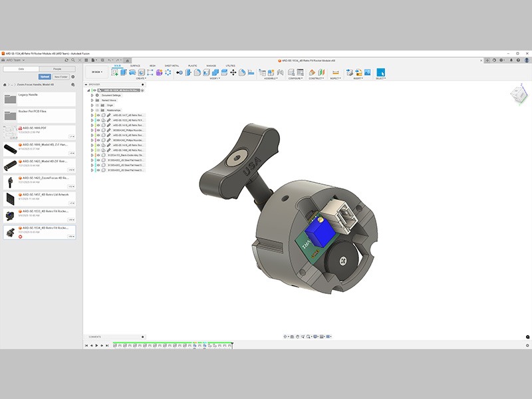Jump to the timeline beginning

coord(86,345)
